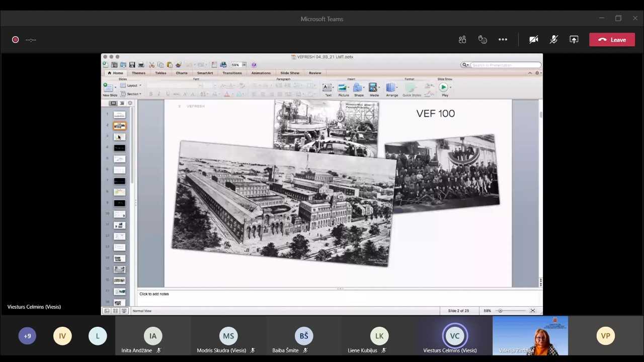Open the Animations ribbon tab

(x=261, y=73)
